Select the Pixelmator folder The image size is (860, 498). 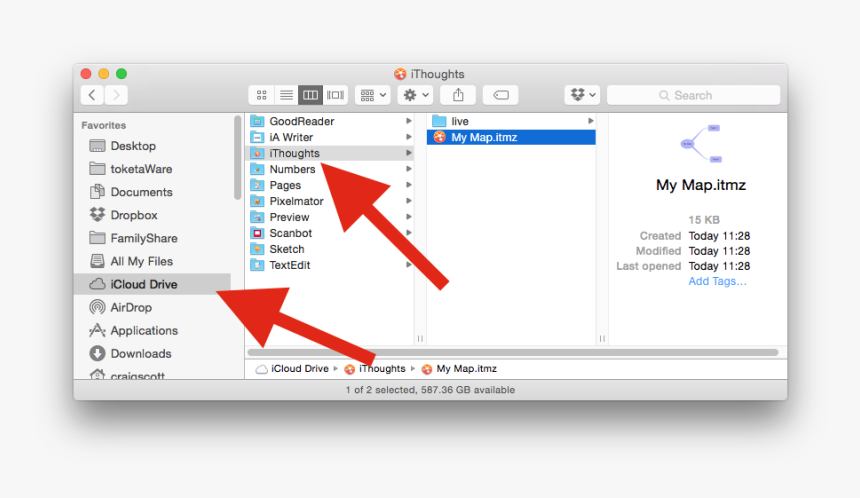[331, 201]
